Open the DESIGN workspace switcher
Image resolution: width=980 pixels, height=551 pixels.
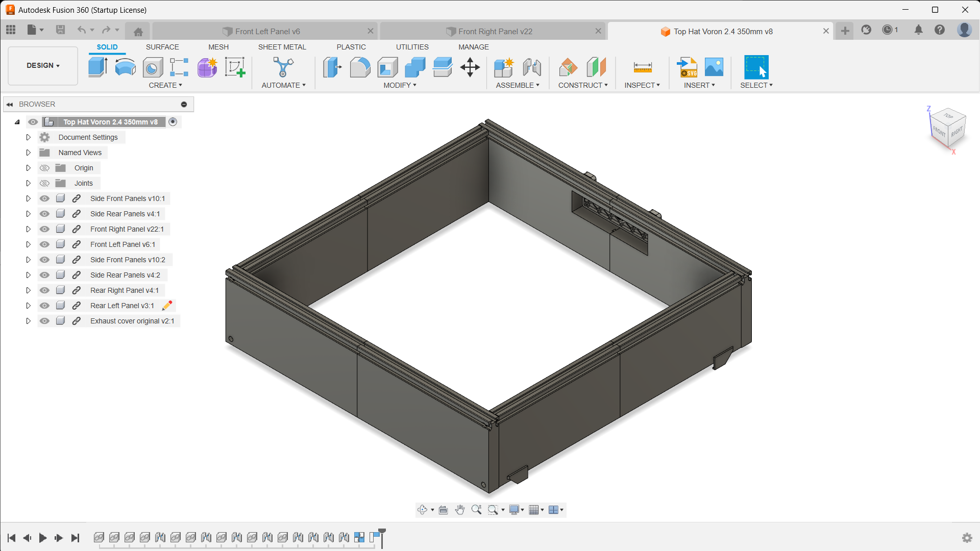point(42,65)
